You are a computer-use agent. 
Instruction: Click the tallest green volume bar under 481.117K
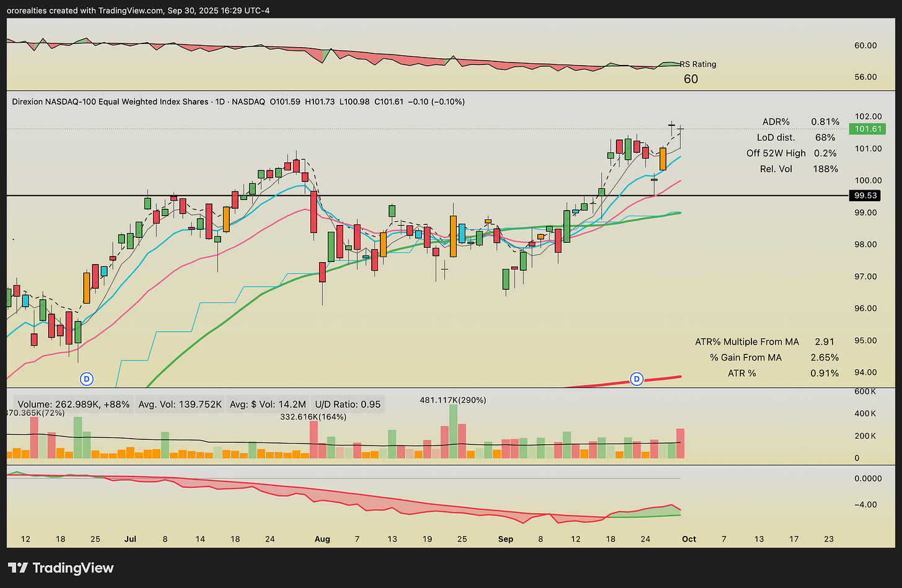[x=453, y=431]
